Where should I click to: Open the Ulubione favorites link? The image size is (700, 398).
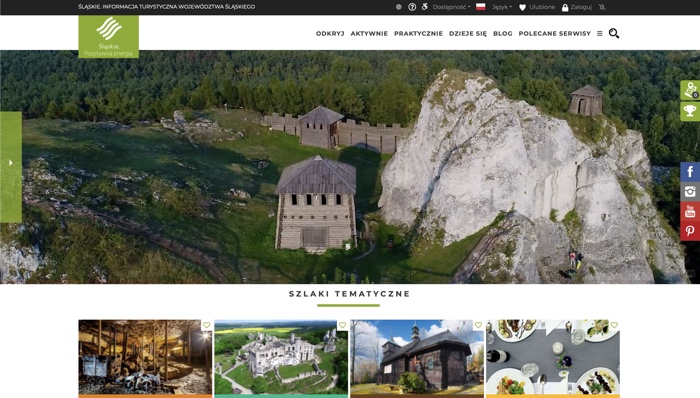(x=537, y=7)
